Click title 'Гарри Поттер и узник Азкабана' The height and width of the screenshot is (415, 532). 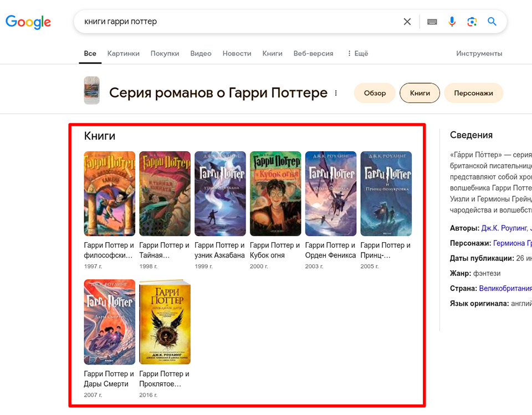tap(219, 250)
